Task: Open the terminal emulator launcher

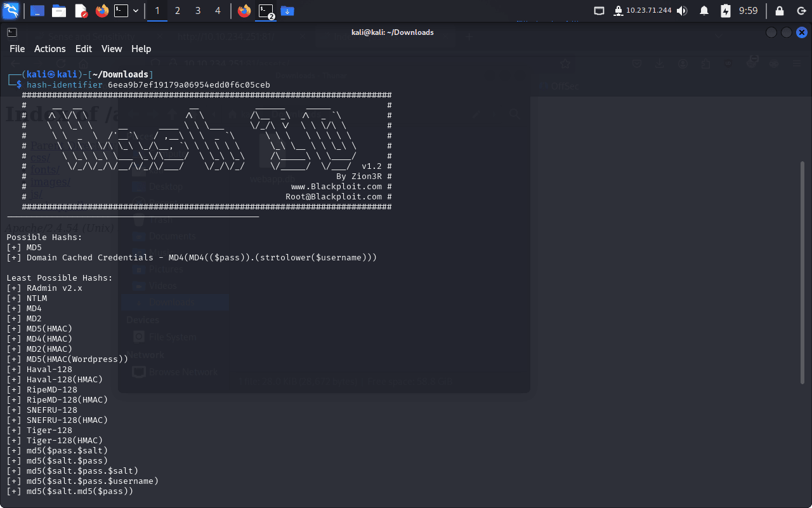Action: [x=121, y=11]
